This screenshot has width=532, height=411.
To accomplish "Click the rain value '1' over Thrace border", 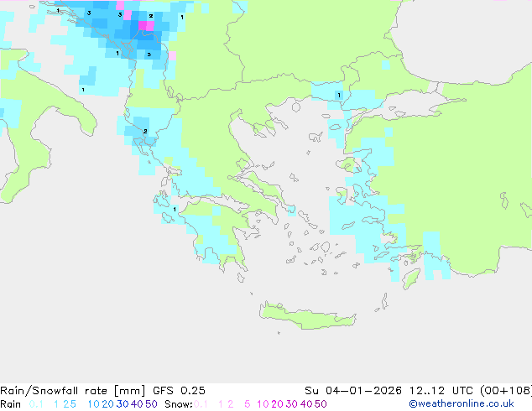I will point(339,96).
